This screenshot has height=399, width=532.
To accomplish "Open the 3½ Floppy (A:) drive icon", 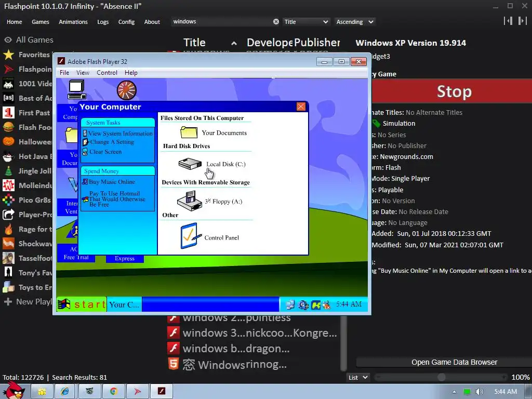I will coord(190,201).
